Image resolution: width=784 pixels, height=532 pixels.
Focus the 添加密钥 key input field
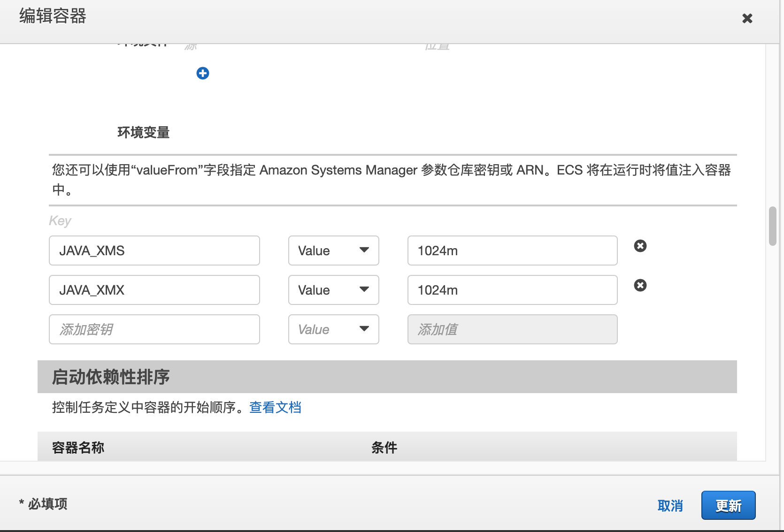pos(154,329)
